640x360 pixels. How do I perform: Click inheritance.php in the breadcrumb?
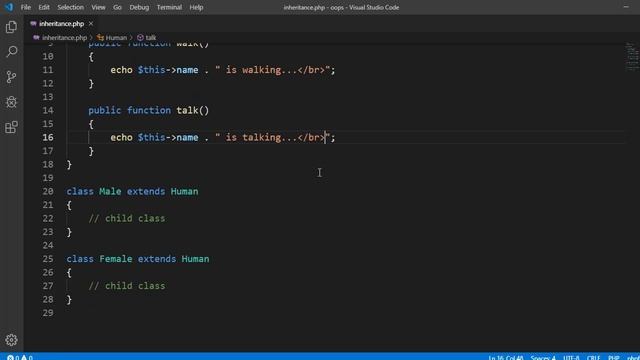click(64, 38)
